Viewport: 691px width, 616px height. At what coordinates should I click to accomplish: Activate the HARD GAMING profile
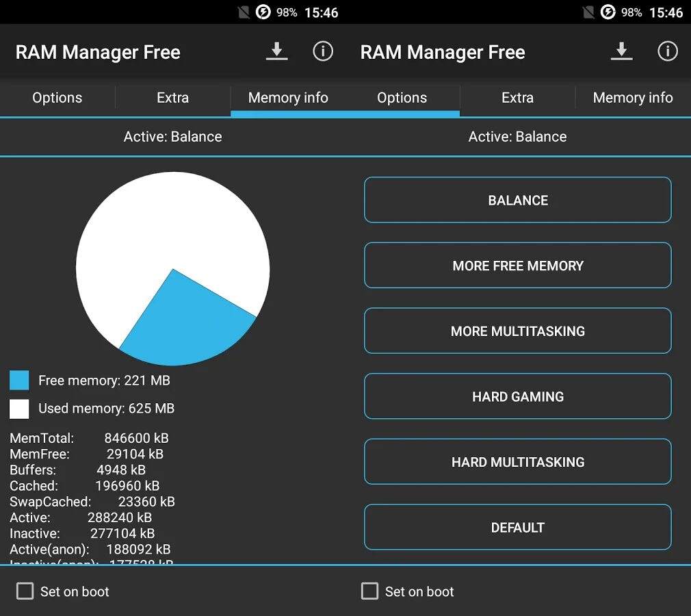coord(518,396)
